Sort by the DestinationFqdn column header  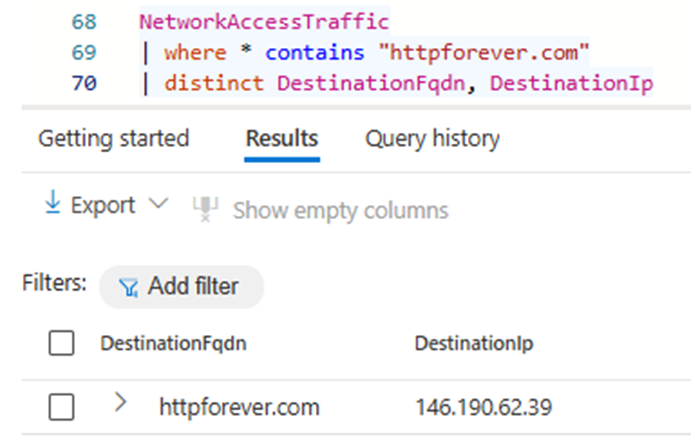(173, 344)
